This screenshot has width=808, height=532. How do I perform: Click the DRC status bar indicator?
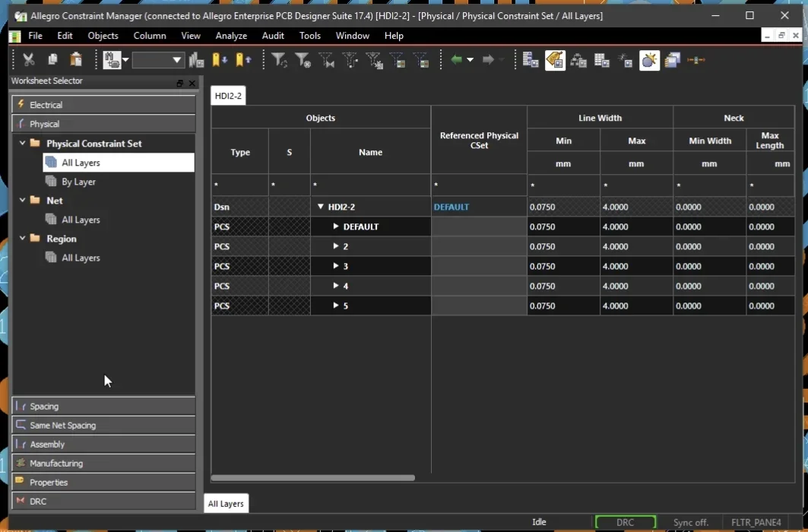point(625,522)
